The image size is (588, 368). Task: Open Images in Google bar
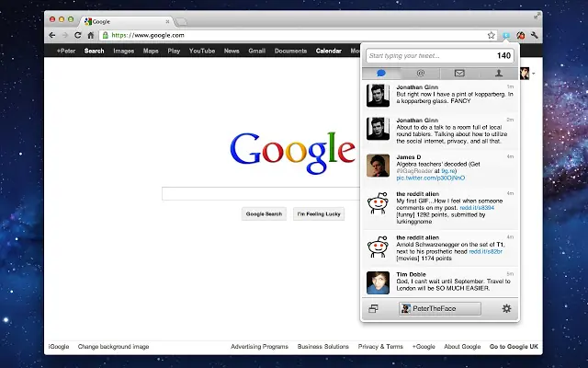point(124,51)
